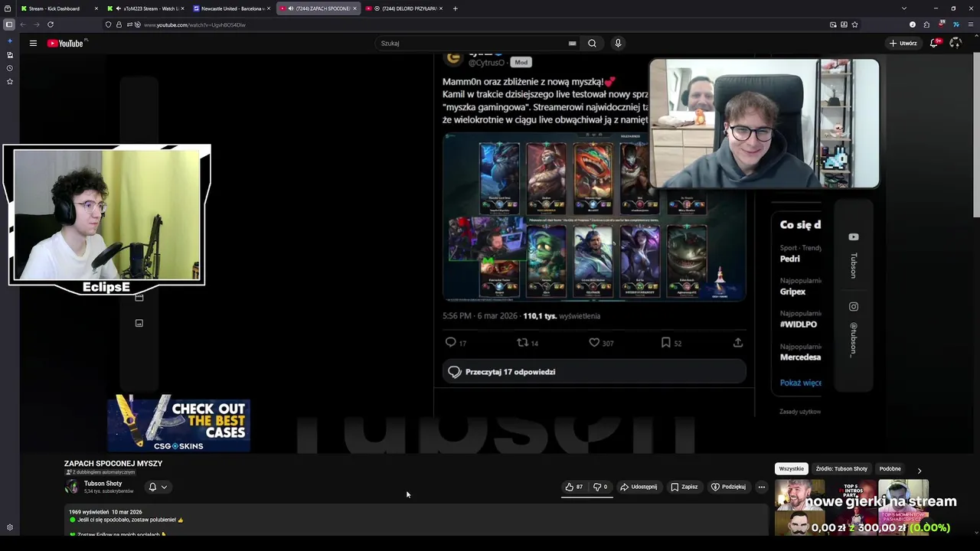Viewport: 980px width, 551px height.
Task: Open the Tubson Shoty channel name link
Action: coord(103,484)
